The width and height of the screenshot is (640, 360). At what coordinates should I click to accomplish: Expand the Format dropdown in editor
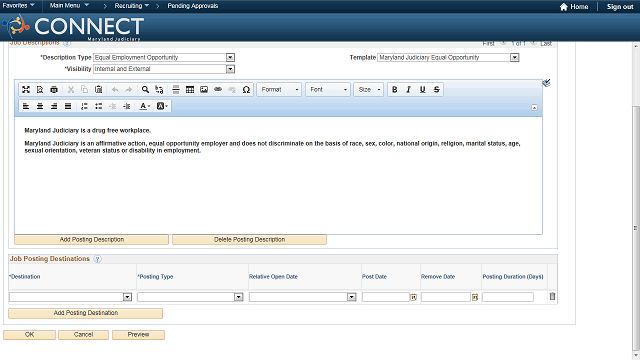279,89
